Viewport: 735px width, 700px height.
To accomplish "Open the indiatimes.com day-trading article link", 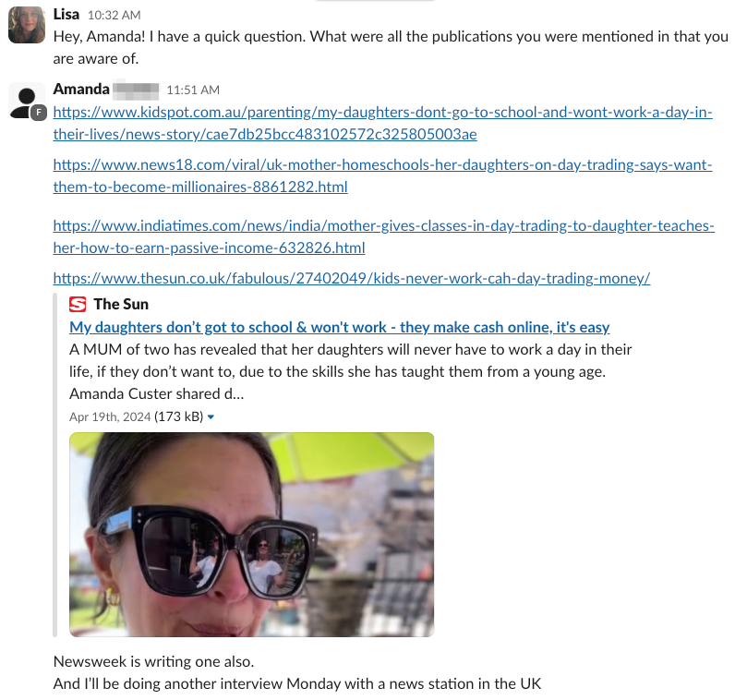I will [x=383, y=236].
